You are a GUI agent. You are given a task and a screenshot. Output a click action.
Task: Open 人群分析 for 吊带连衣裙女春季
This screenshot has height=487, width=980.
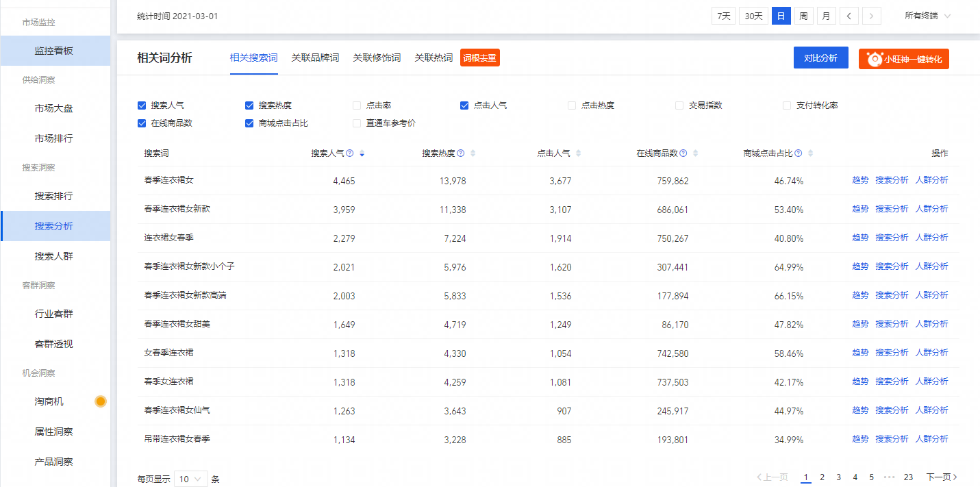(932, 439)
